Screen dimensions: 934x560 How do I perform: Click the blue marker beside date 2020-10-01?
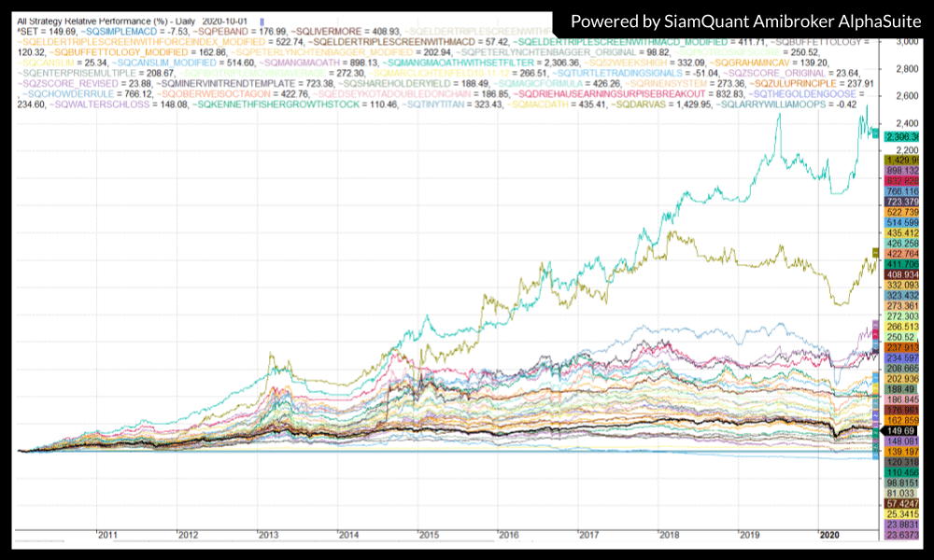pos(262,20)
